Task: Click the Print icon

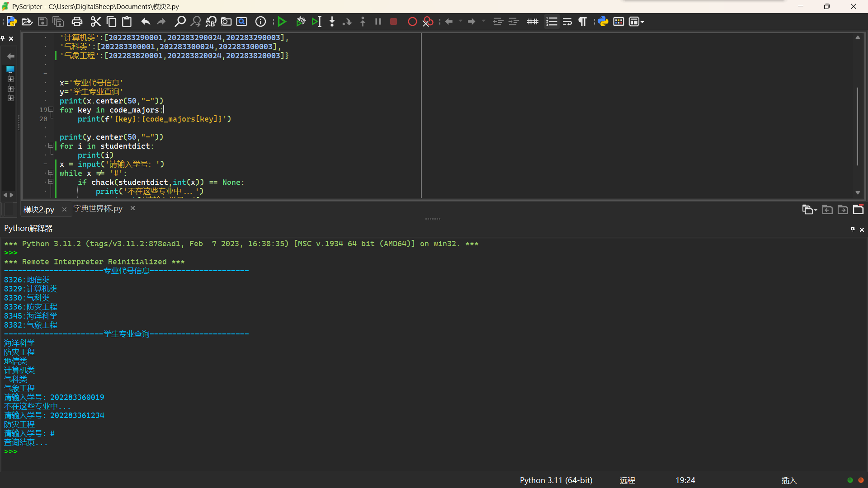Action: (x=77, y=21)
